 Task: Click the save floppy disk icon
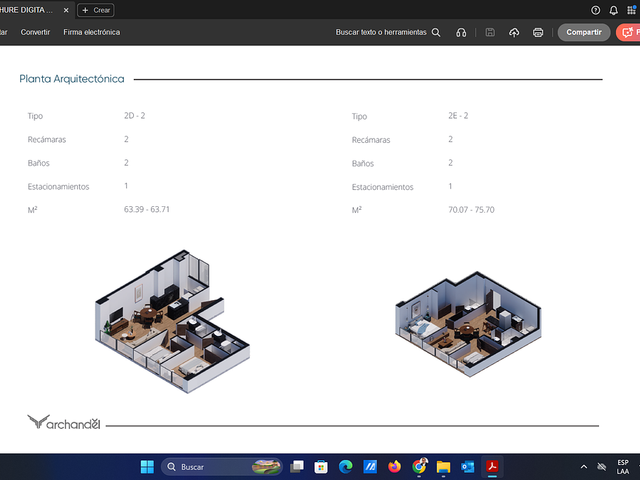coord(490,32)
